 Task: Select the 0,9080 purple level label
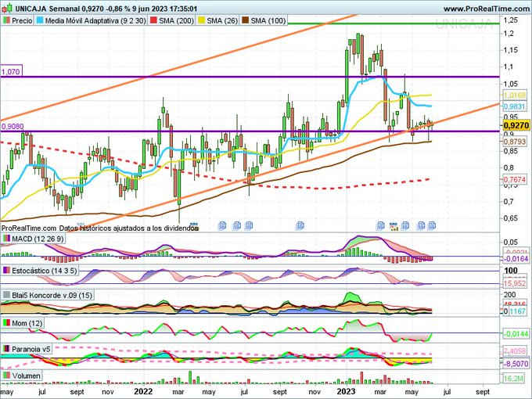(x=13, y=127)
